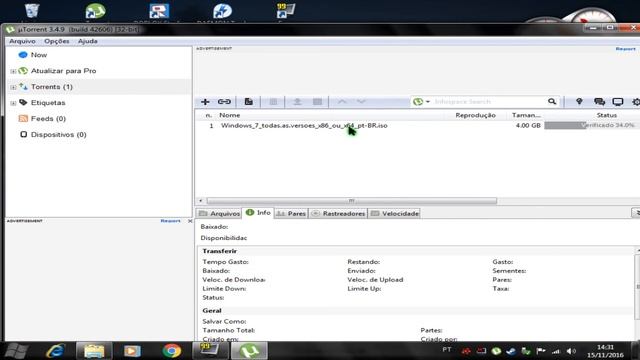Create new torrent file icon
The width and height of the screenshot is (640, 360).
pyautogui.click(x=248, y=102)
